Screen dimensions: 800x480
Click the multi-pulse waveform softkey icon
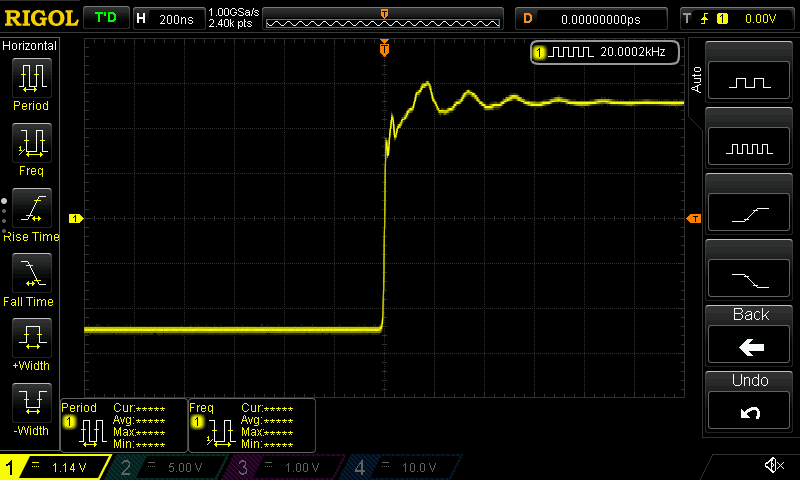tap(749, 147)
